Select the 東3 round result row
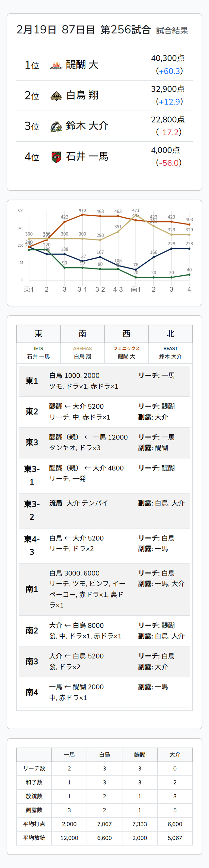209x868 pixels. point(104,442)
